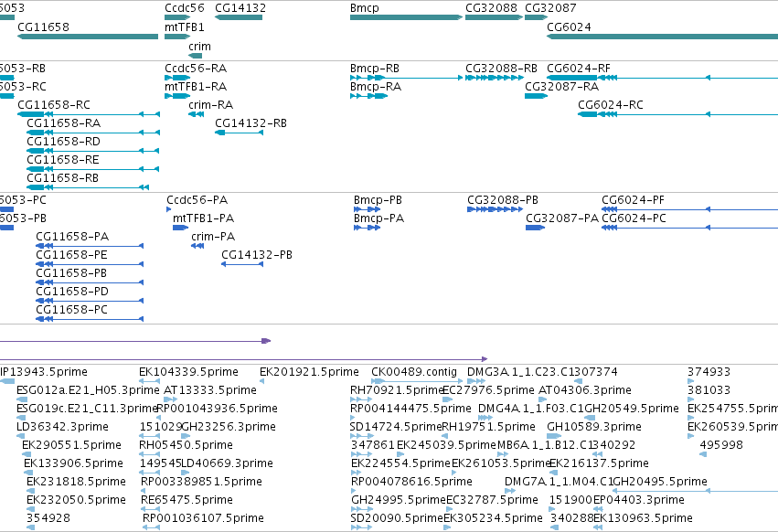Click protein CG11658-PD
Screen dimensions: 778x532
90,301
